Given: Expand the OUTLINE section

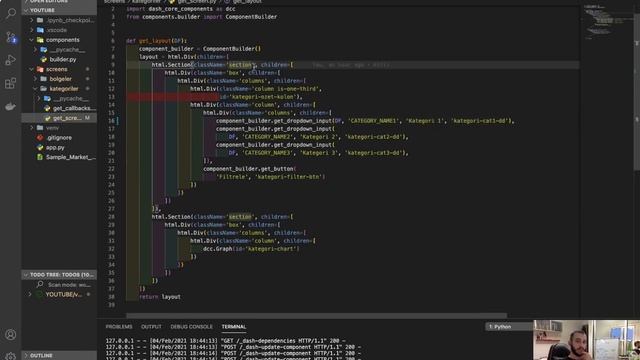Looking at the screenshot, I should click(x=59, y=356).
